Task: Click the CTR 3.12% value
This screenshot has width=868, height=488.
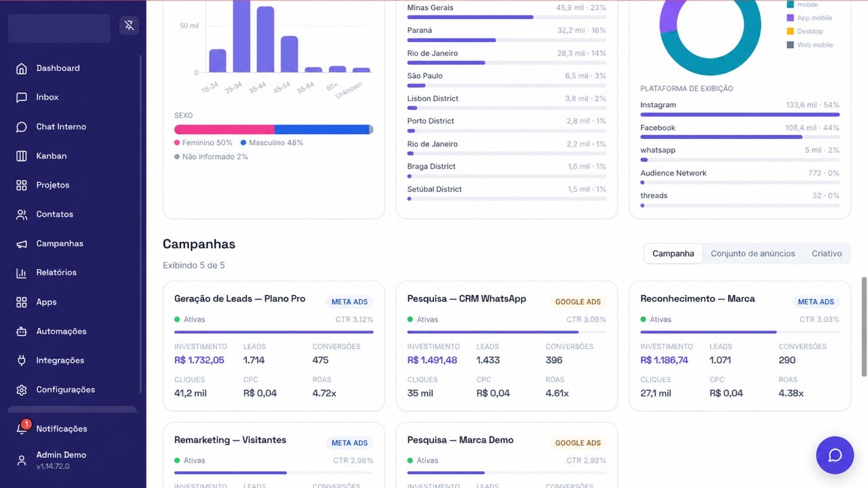Action: click(x=355, y=319)
